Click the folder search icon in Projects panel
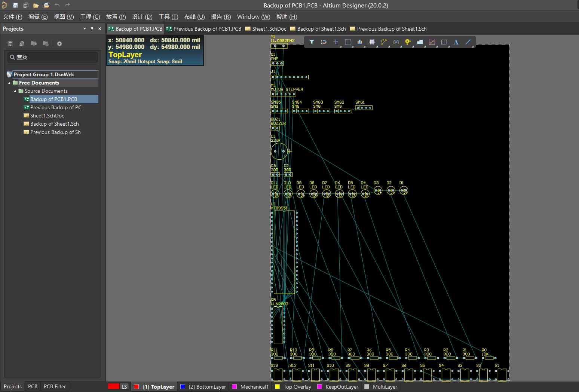This screenshot has height=392, width=579. (x=34, y=44)
